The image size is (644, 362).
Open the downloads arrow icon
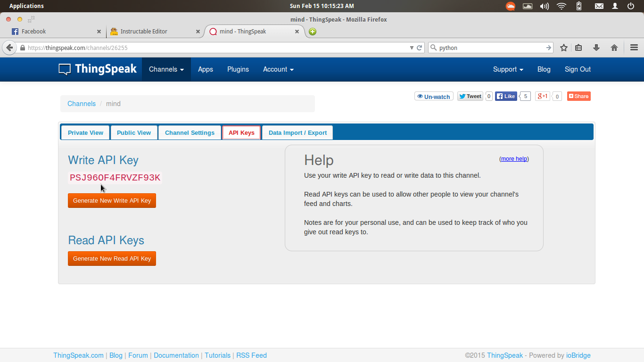coord(596,48)
